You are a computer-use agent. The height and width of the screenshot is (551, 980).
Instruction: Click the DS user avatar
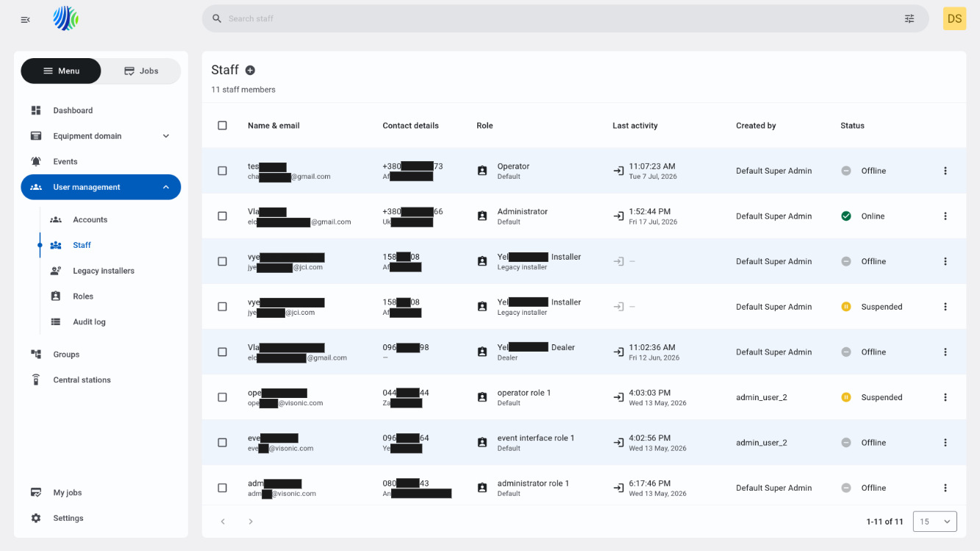pyautogui.click(x=954, y=18)
